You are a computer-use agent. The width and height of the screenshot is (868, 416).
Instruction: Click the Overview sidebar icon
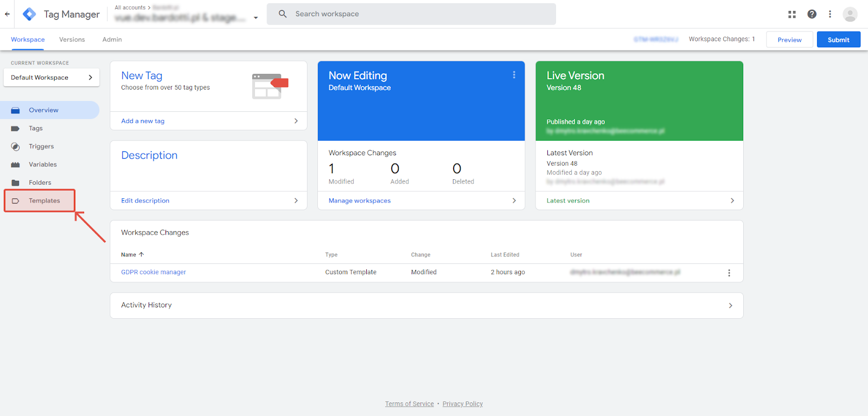coord(16,110)
